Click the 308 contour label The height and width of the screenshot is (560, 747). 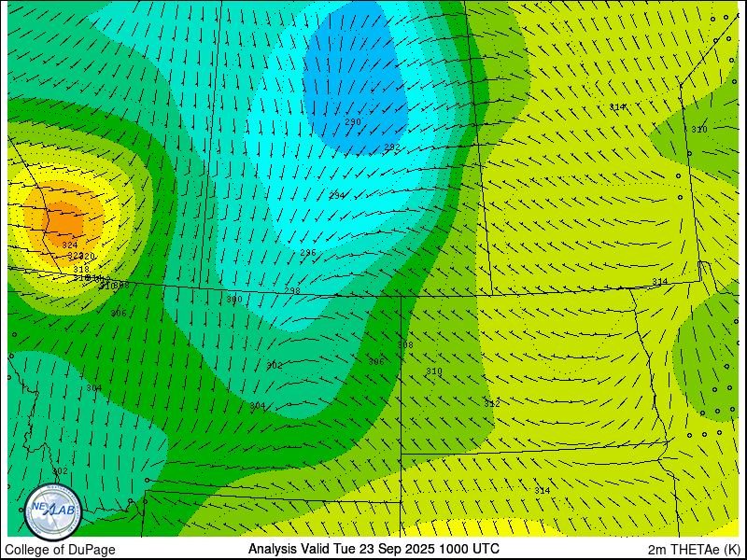[x=405, y=344]
